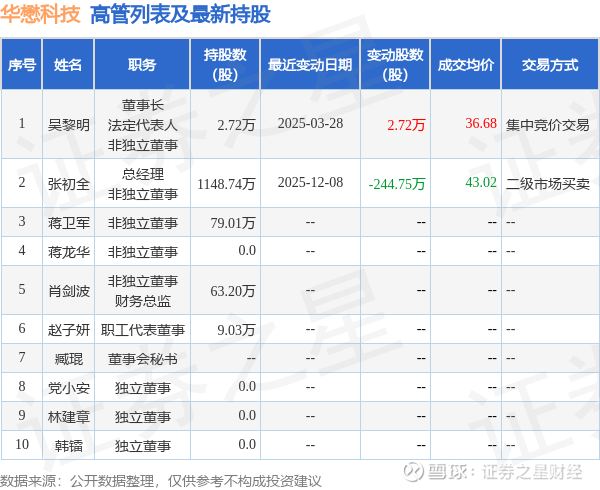
Task: Click 蒋龙华's holdings value 0.0
Action: (247, 250)
